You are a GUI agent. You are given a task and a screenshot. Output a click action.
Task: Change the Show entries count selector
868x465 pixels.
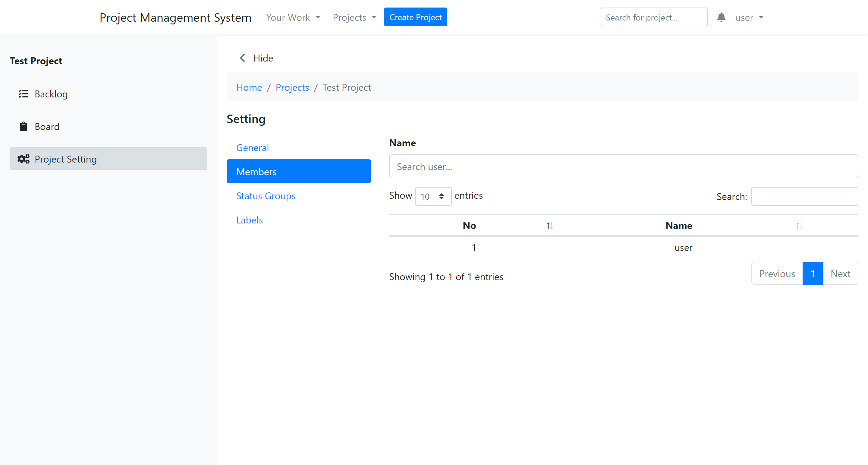coord(433,196)
